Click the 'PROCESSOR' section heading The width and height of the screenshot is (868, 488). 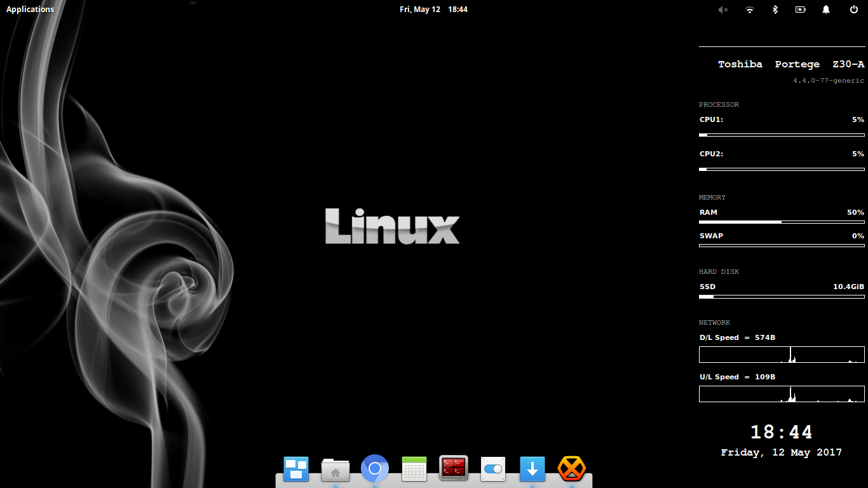tap(719, 105)
